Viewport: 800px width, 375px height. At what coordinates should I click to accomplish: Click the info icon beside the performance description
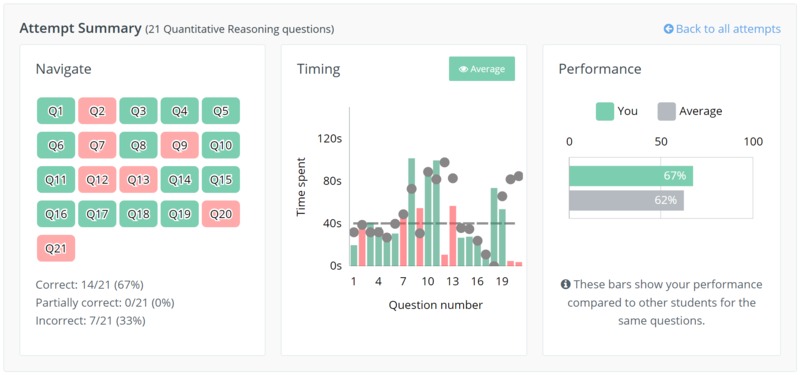(565, 284)
